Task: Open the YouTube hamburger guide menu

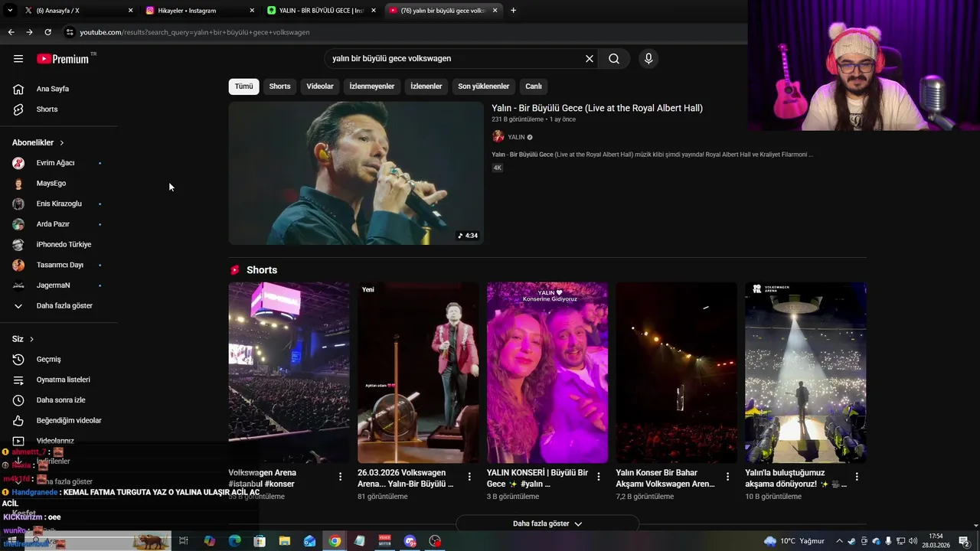Action: 18,59
